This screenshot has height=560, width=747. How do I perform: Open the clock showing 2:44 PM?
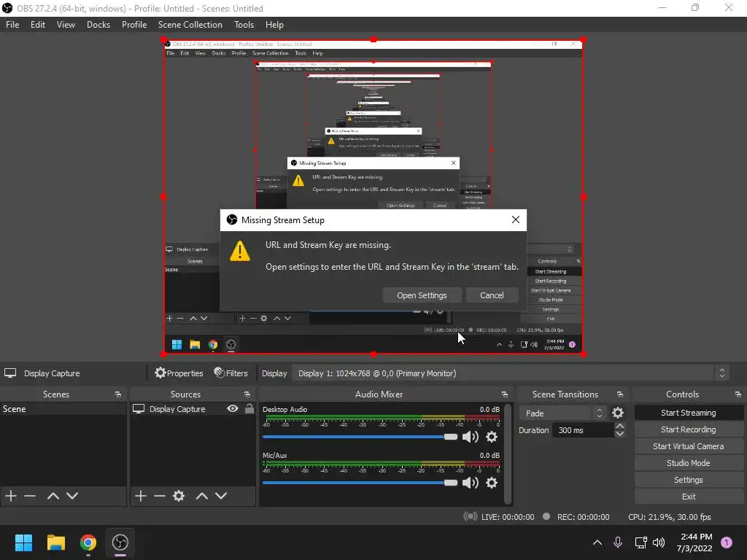pos(694,542)
